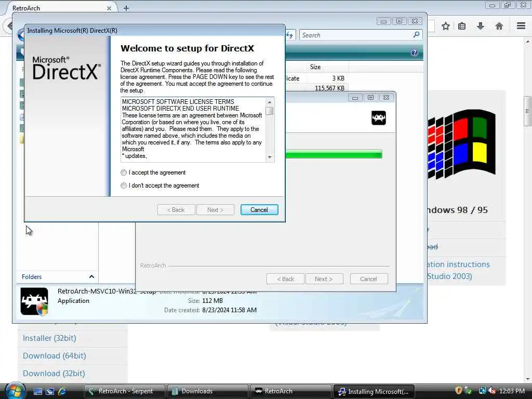
Task: Click the Download (64bit) link
Action: coord(54,356)
